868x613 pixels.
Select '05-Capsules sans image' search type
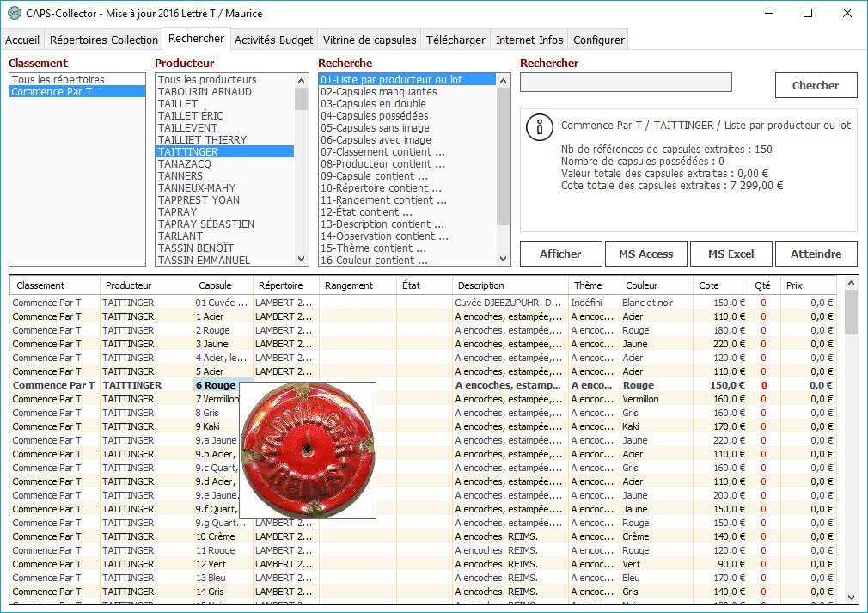(x=407, y=128)
